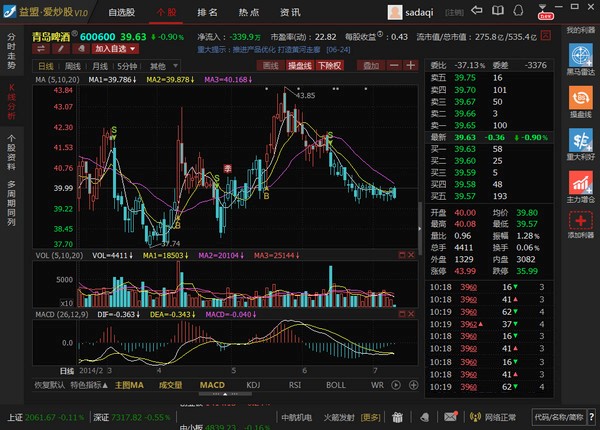Maximize the VOL indicator panel
The image size is (600, 430).
point(402,255)
